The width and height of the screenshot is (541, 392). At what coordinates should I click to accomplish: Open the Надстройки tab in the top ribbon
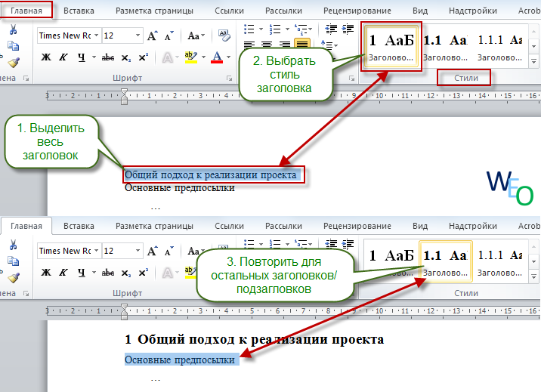(x=473, y=11)
